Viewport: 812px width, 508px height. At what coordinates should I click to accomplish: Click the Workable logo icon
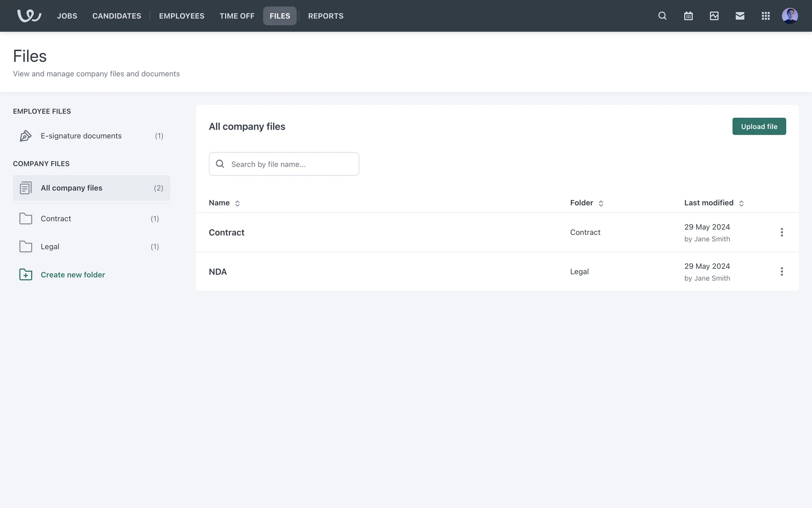(29, 16)
